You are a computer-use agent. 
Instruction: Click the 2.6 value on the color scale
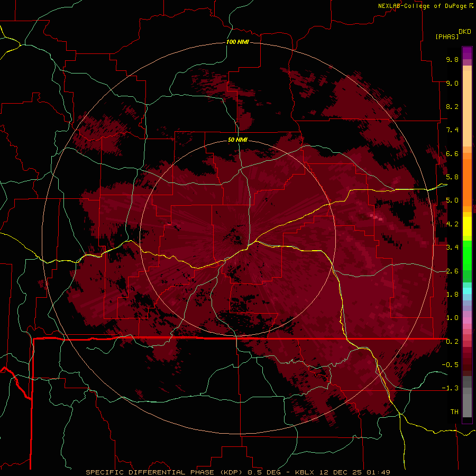pos(452,271)
